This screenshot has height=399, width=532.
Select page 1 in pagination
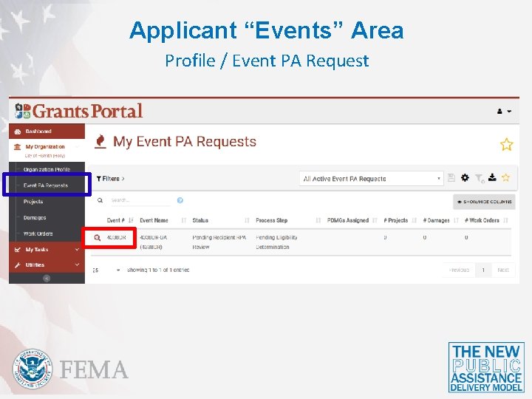click(483, 270)
